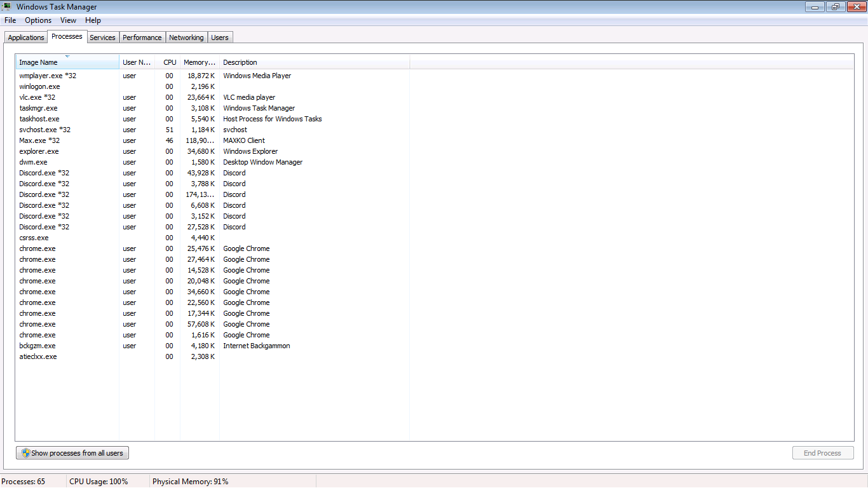Select chrome.exe row using 57,608 K
Screen dimensions: 868x488
click(213, 324)
